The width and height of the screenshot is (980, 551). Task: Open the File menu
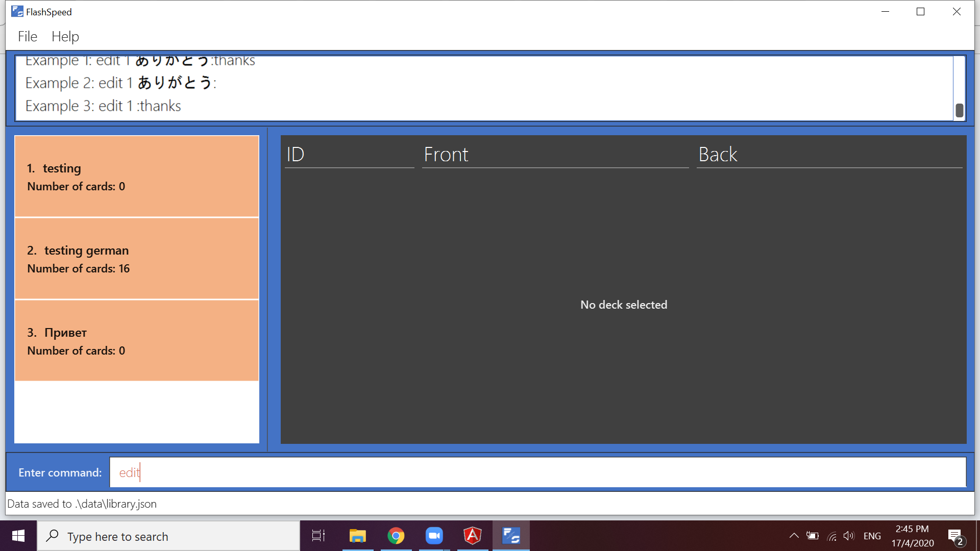pos(28,37)
